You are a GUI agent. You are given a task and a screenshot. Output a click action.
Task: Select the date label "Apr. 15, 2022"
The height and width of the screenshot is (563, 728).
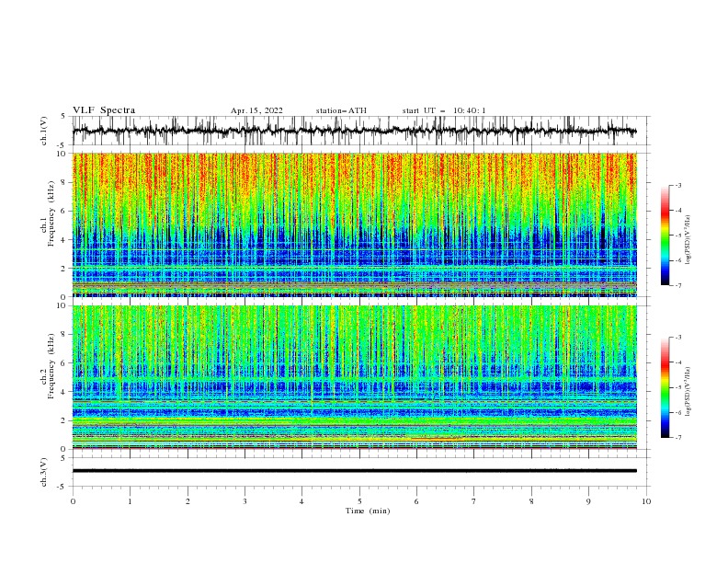click(256, 110)
